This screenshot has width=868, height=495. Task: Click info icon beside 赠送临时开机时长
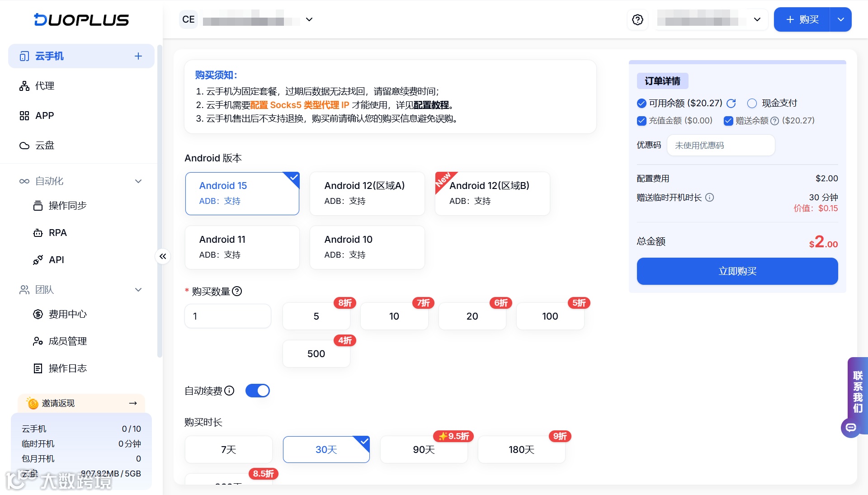click(x=710, y=198)
